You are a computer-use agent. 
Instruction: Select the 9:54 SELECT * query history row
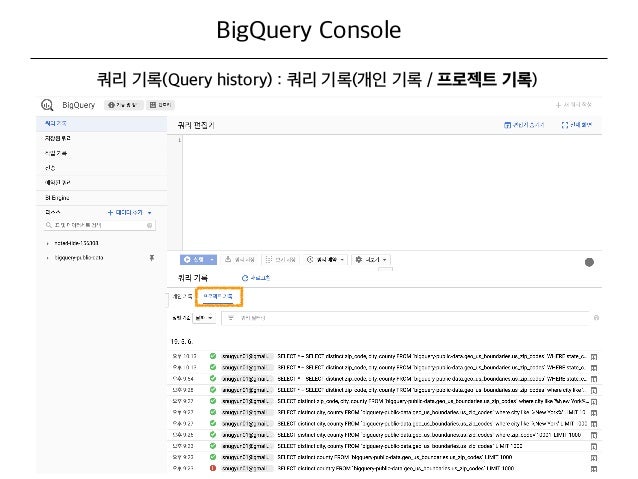click(385, 378)
